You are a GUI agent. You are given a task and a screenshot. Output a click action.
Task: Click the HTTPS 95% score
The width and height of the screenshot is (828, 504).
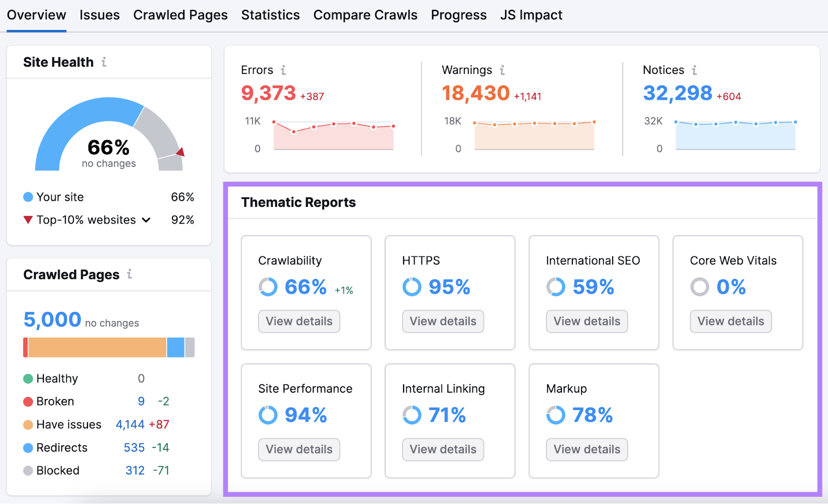pyautogui.click(x=449, y=287)
